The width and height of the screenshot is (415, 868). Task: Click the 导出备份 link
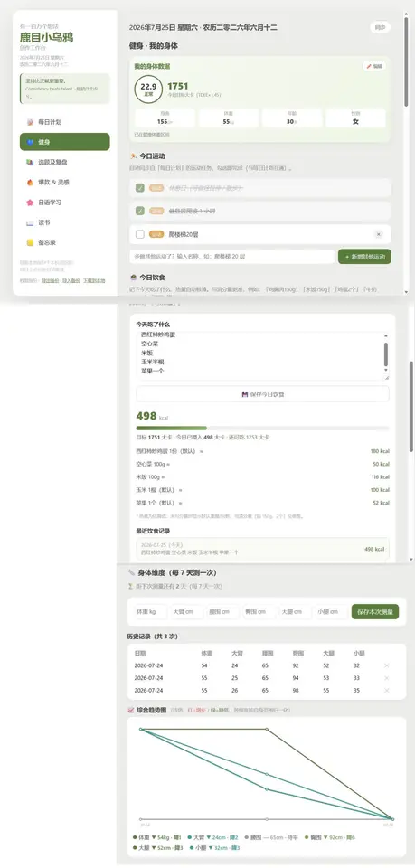[50, 280]
